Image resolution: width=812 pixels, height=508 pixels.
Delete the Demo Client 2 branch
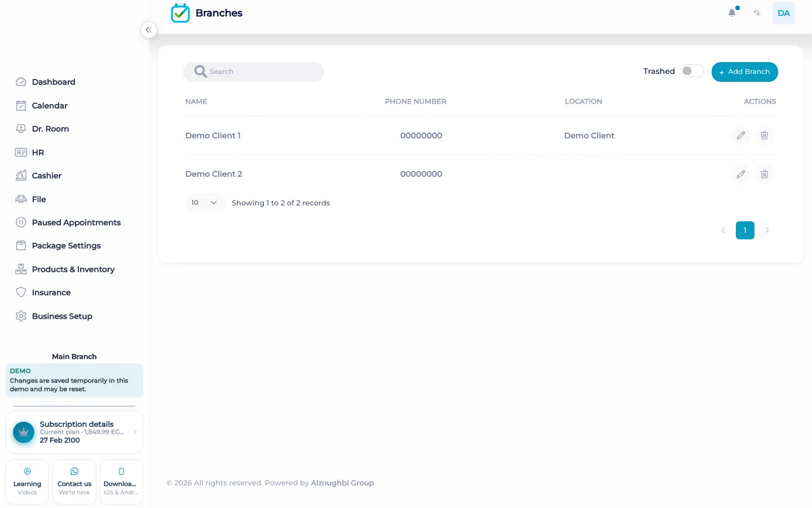(x=764, y=174)
